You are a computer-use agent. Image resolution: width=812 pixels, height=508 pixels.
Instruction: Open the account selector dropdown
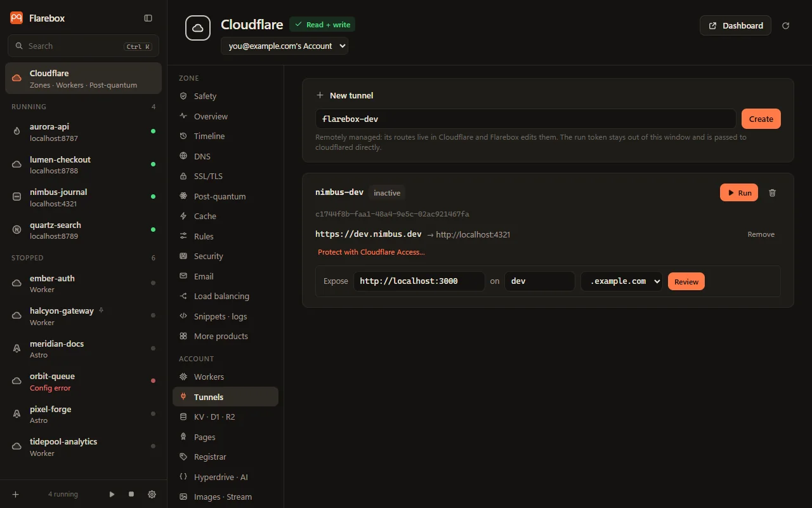click(284, 46)
